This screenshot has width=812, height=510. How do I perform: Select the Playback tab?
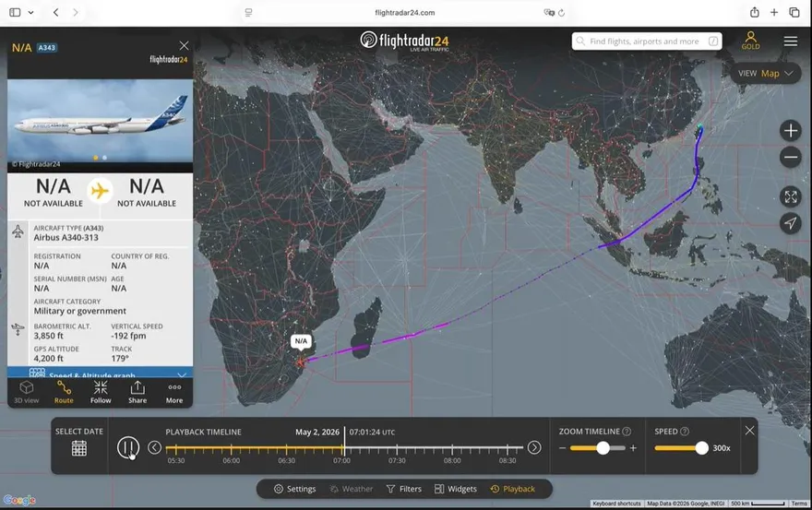click(512, 489)
